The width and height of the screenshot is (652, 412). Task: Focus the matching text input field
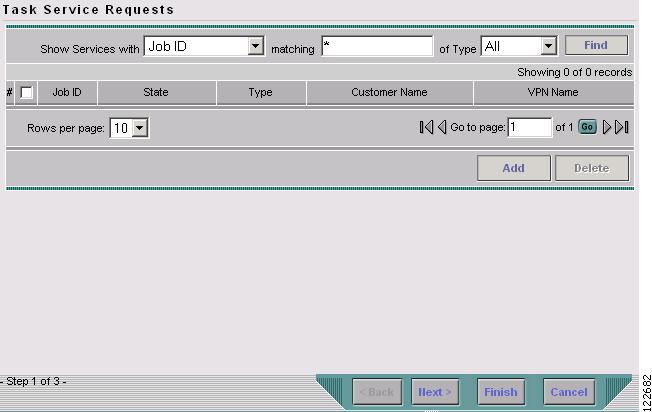377,46
